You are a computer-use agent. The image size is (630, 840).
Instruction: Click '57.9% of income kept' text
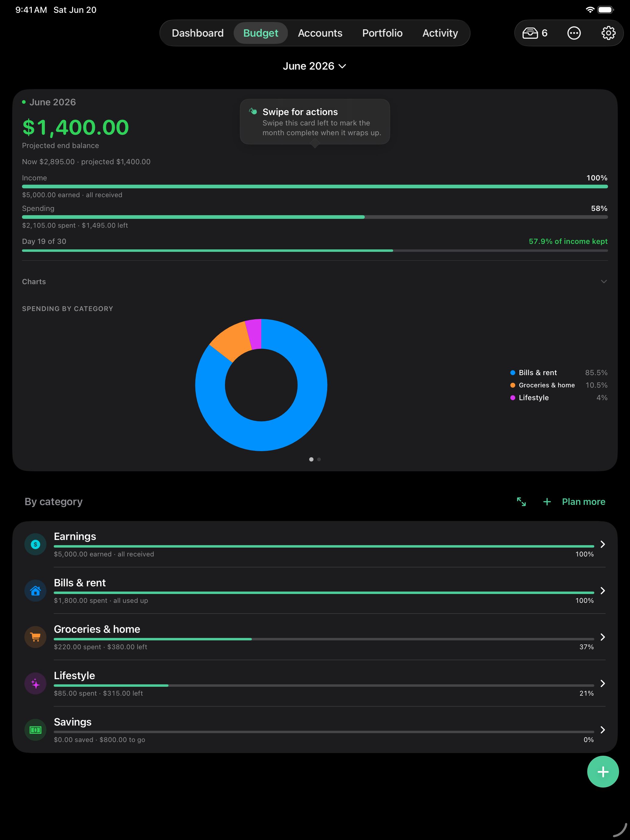pyautogui.click(x=568, y=241)
